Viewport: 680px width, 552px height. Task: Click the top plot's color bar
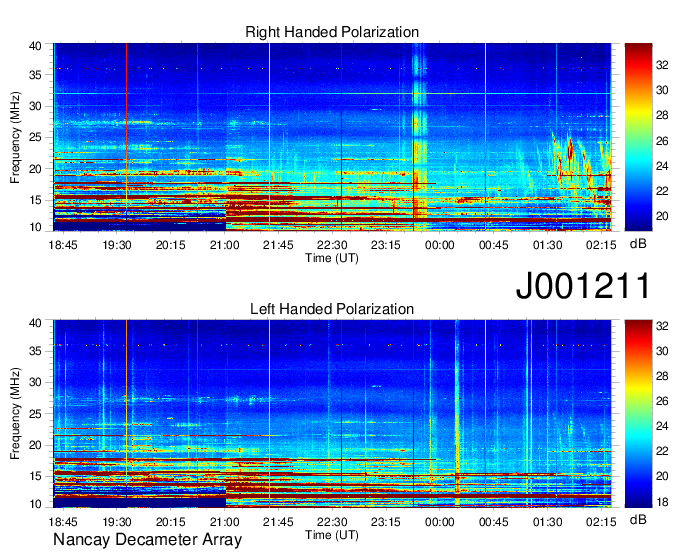[638, 137]
